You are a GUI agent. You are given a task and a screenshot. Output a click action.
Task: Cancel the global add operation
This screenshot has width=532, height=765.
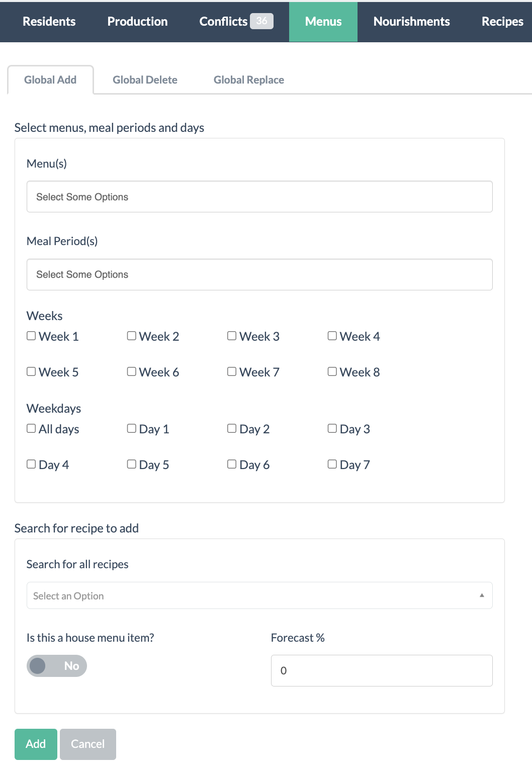coord(87,744)
